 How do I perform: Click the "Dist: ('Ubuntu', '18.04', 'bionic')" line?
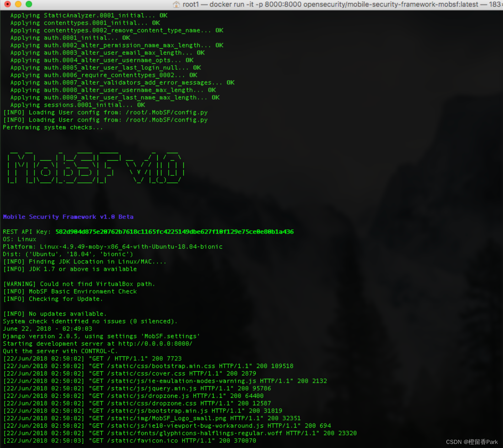[x=68, y=254]
